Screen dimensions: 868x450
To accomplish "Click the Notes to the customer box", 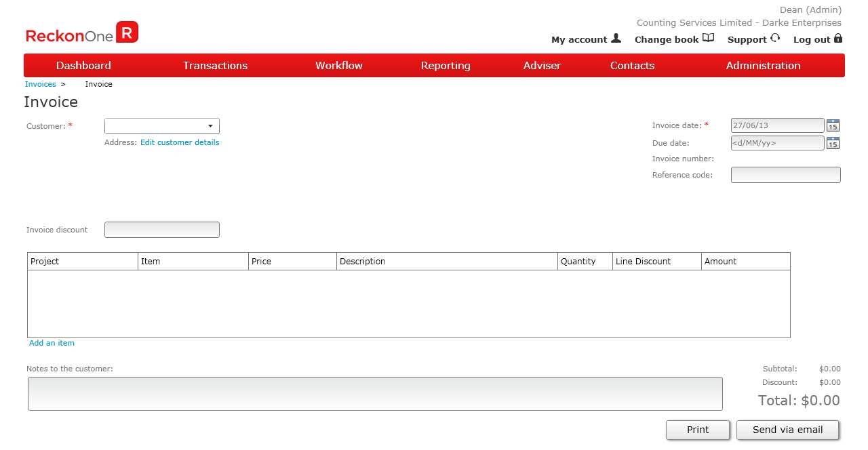I will [375, 394].
